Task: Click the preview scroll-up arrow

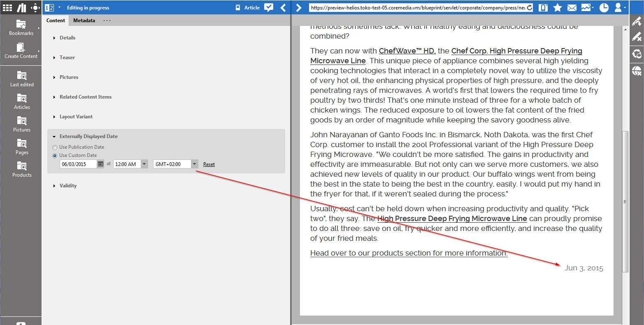Action: coord(625,30)
